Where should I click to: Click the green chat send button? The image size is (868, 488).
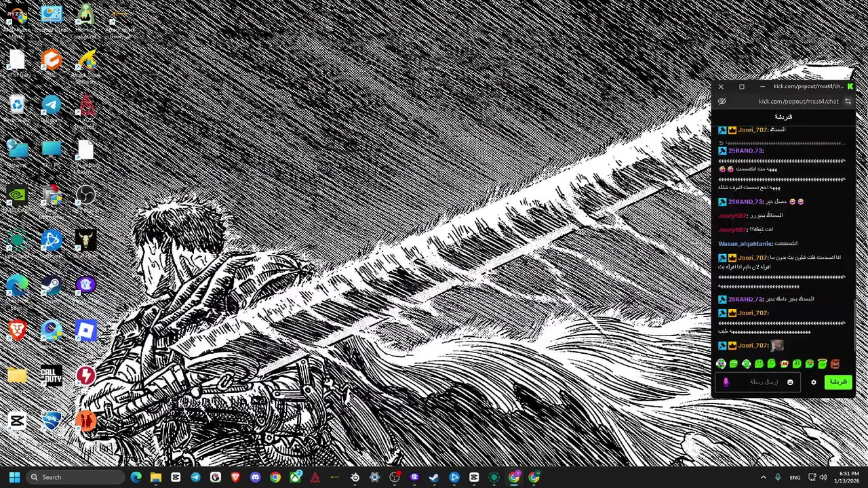838,382
